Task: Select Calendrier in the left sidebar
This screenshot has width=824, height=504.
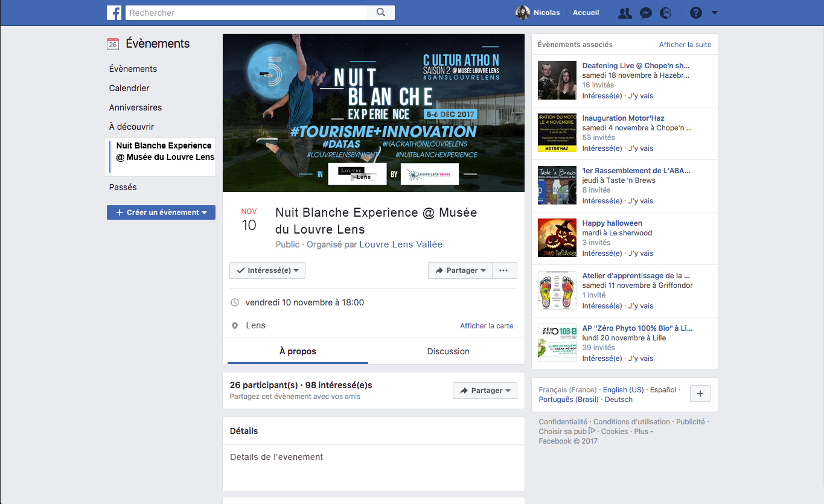Action: pos(129,88)
